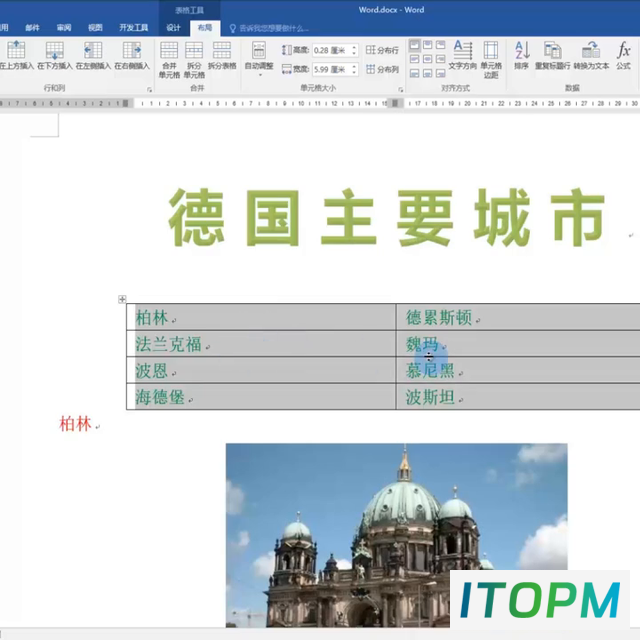The height and width of the screenshot is (640, 640).
Task: Increase column width with up arrow
Action: (354, 67)
